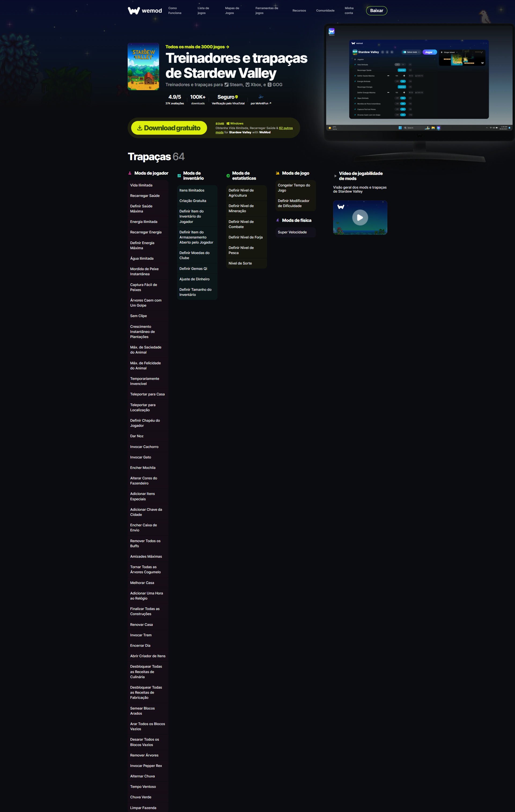The image size is (515, 812).
Task: Select the Recarregar Saúde cheat
Action: pyautogui.click(x=148, y=196)
